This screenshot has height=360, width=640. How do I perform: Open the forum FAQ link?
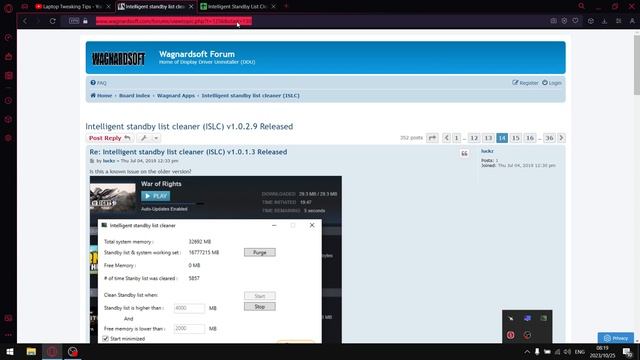[x=98, y=83]
